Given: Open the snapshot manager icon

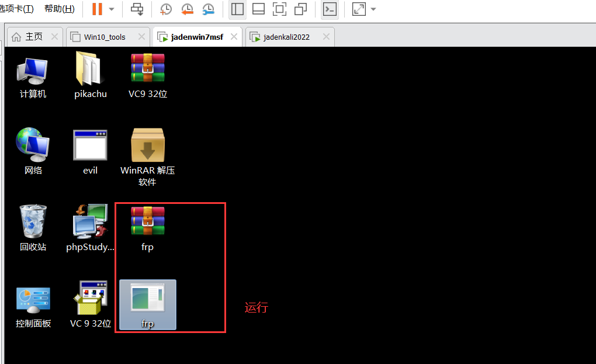Looking at the screenshot, I should 208,9.
